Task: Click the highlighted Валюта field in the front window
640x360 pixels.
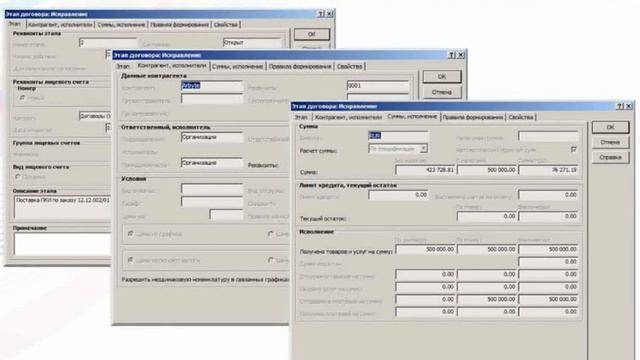Action: tap(398, 136)
